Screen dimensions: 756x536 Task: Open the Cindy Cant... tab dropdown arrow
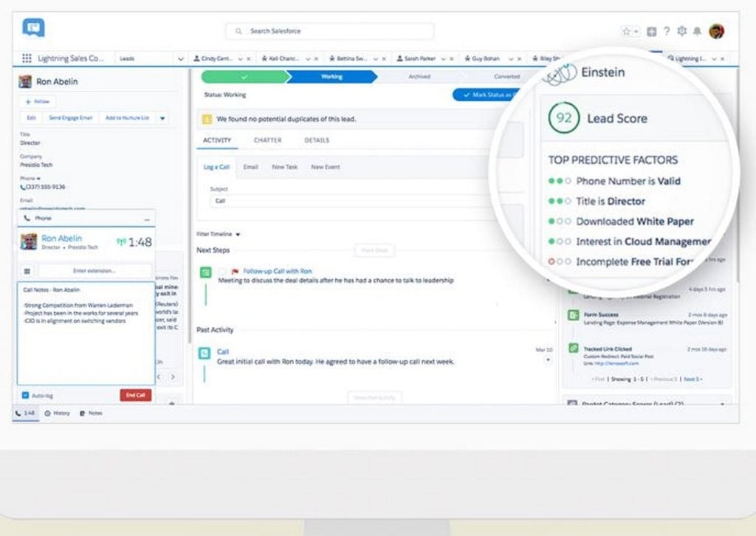[240, 59]
